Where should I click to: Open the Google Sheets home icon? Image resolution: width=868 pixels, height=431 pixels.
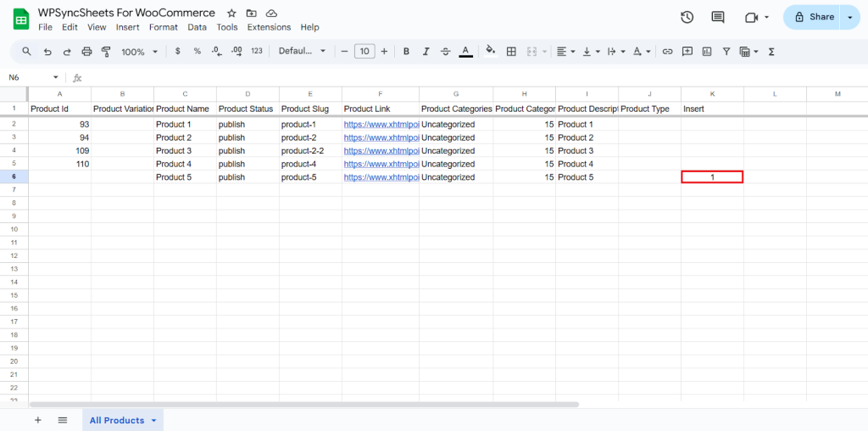point(21,19)
